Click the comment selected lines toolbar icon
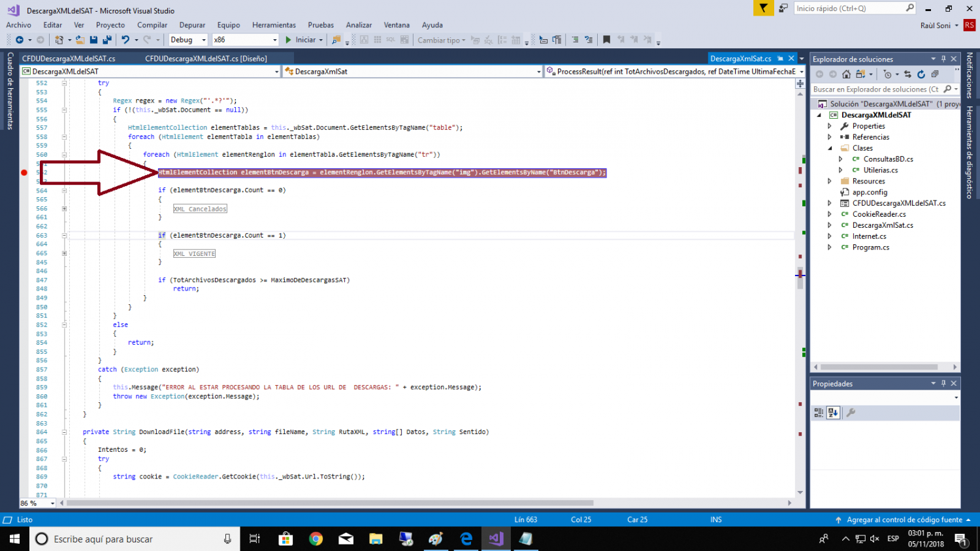This screenshot has height=551, width=980. click(575, 40)
